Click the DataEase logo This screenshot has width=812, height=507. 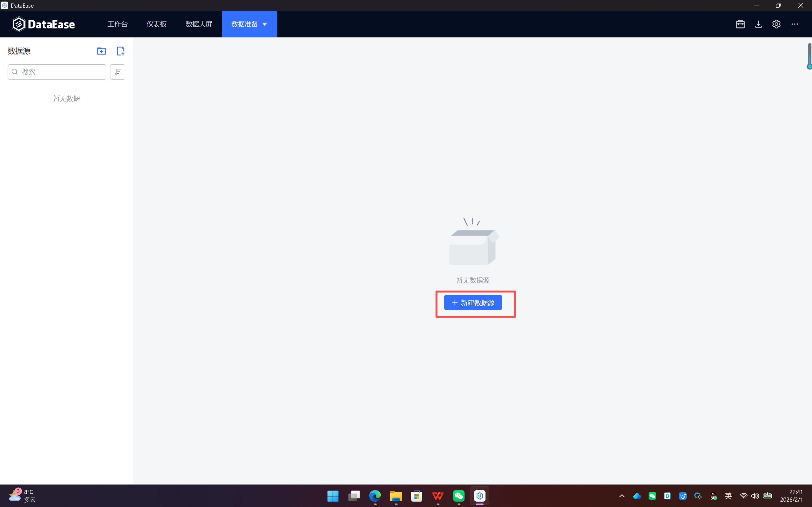43,24
